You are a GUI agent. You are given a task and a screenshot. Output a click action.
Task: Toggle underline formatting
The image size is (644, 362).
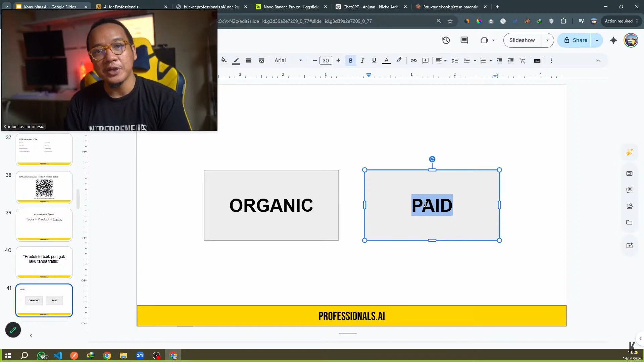click(x=374, y=61)
